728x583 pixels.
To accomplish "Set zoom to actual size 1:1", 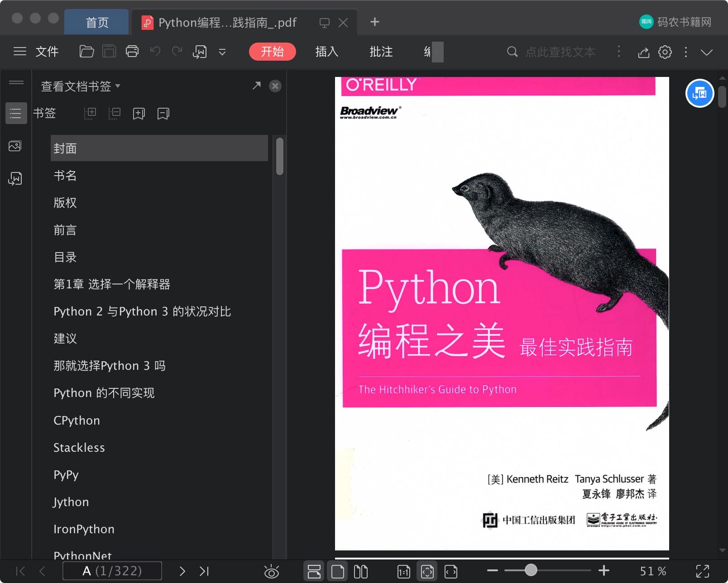I will point(404,572).
